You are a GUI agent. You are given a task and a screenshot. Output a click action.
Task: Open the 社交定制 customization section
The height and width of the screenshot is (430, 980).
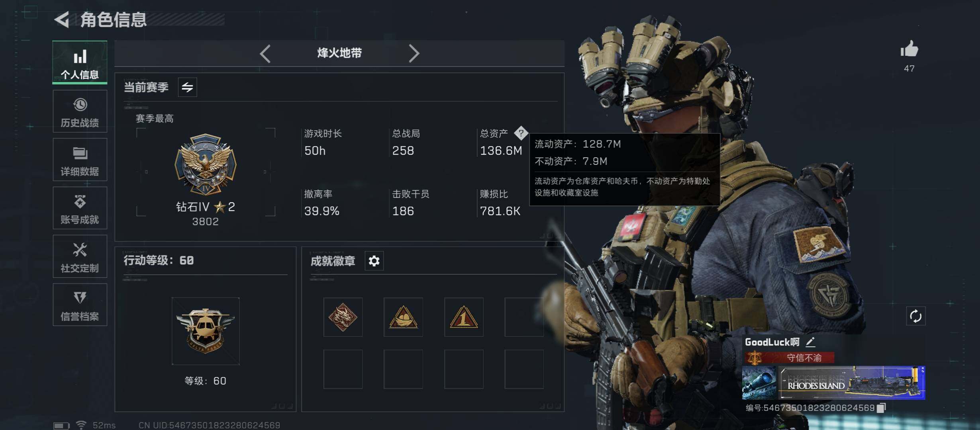point(80,256)
